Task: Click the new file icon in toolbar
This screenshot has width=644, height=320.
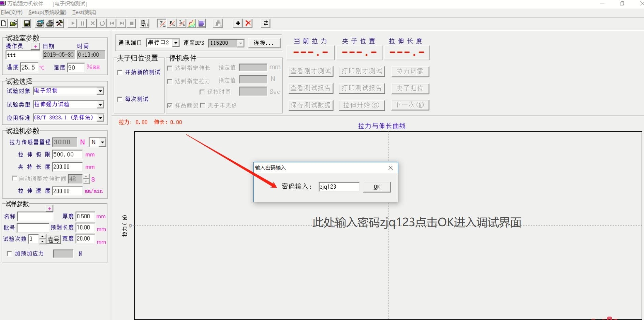Action: click(4, 24)
